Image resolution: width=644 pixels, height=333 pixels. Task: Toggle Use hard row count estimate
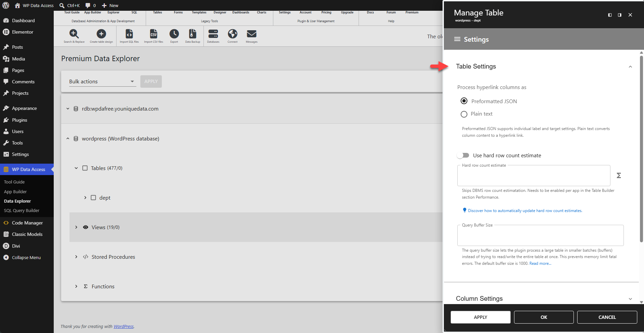pos(463,155)
